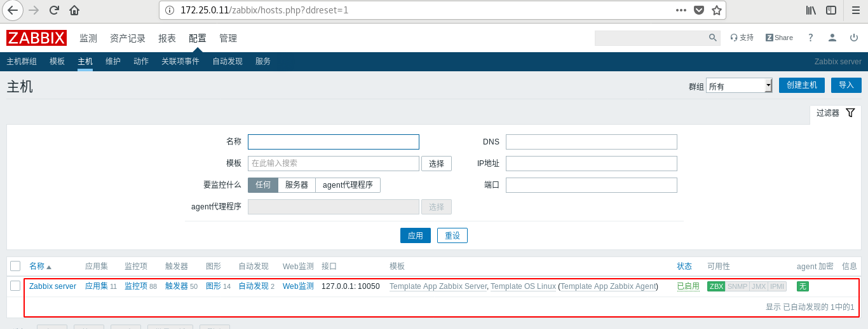
Task: Tick the select-all hosts checkbox
Action: 15,266
